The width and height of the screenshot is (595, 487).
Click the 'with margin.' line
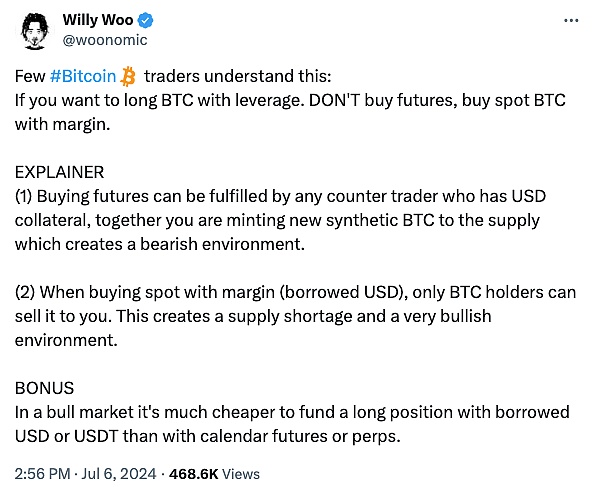[x=63, y=124]
